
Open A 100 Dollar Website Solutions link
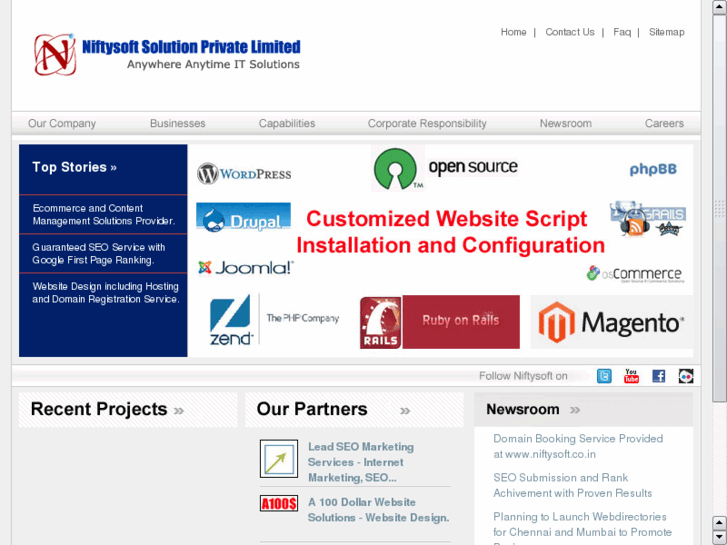(x=378, y=510)
